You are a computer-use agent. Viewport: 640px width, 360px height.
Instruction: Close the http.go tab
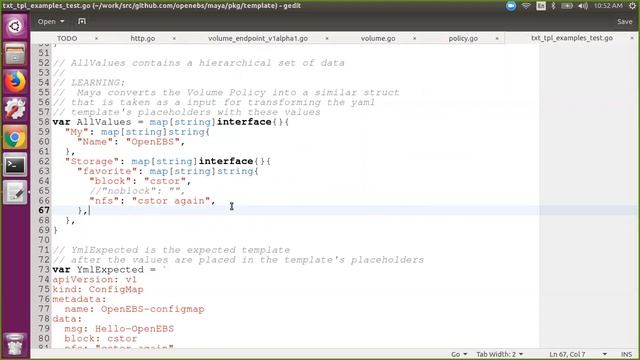(x=174, y=38)
